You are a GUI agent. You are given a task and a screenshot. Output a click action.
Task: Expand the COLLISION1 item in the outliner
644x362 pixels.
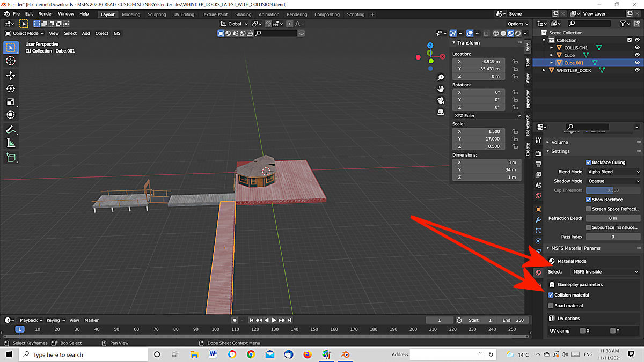tap(550, 47)
